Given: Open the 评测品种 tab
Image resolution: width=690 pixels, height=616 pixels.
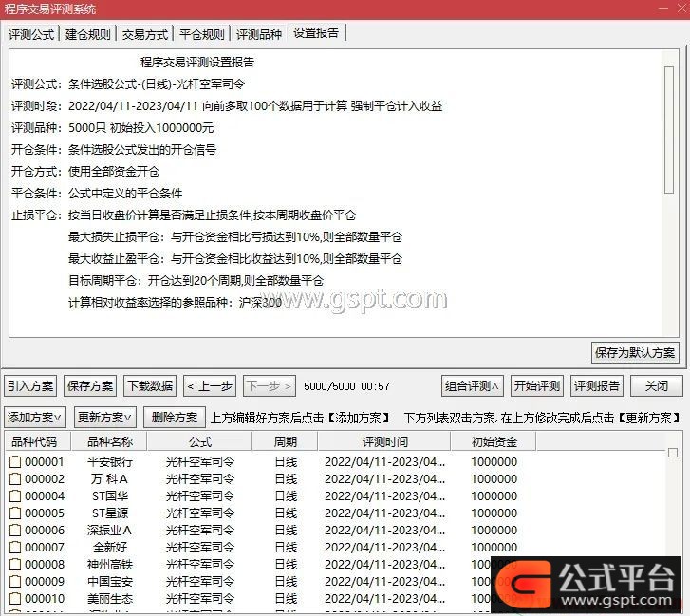Looking at the screenshot, I should coord(259,34).
